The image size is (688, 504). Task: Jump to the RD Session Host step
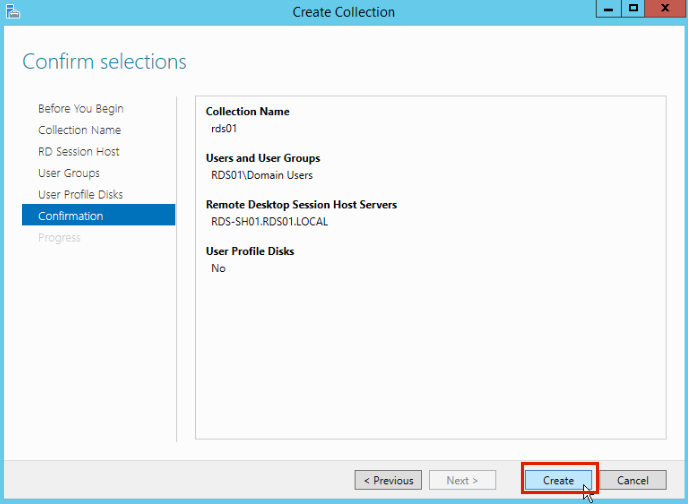78,152
